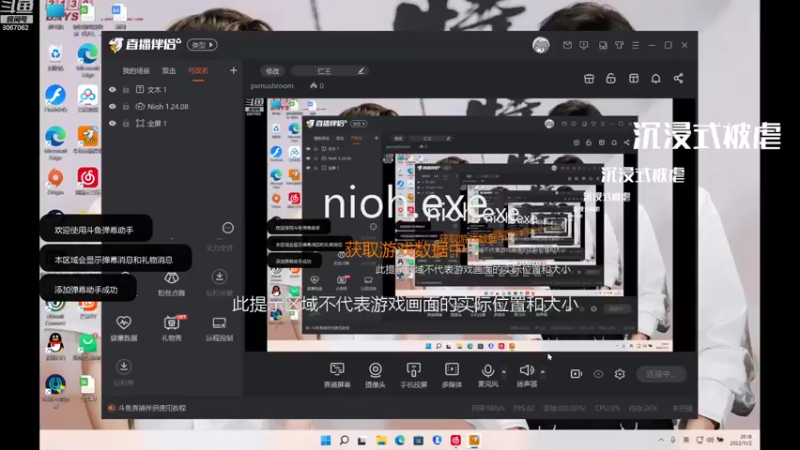Add a new scene with the plus icon
The height and width of the screenshot is (450, 800).
233,70
